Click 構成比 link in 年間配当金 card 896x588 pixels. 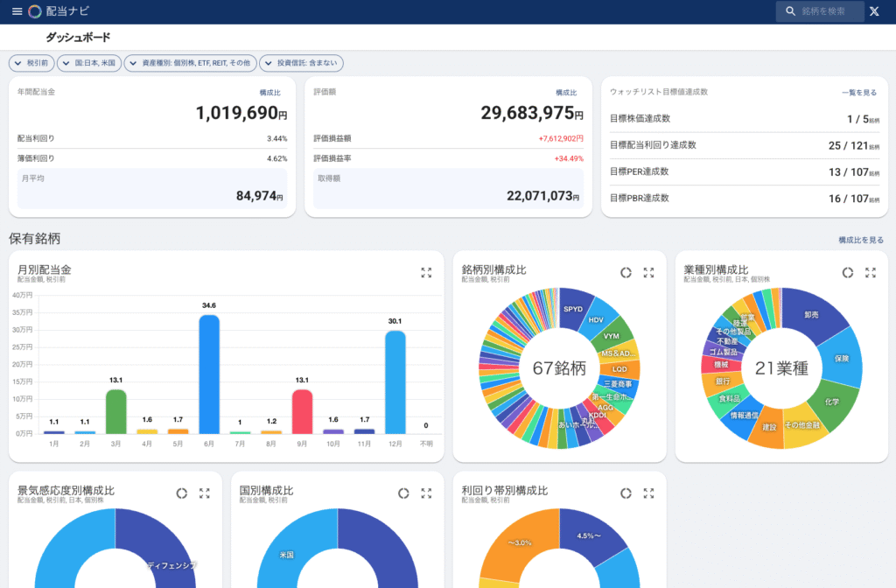pos(269,93)
